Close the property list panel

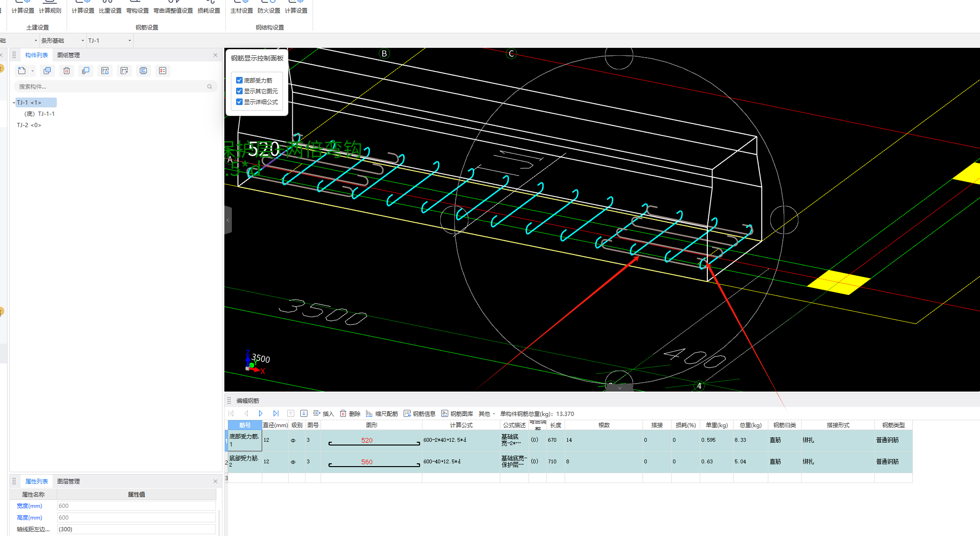coord(215,482)
